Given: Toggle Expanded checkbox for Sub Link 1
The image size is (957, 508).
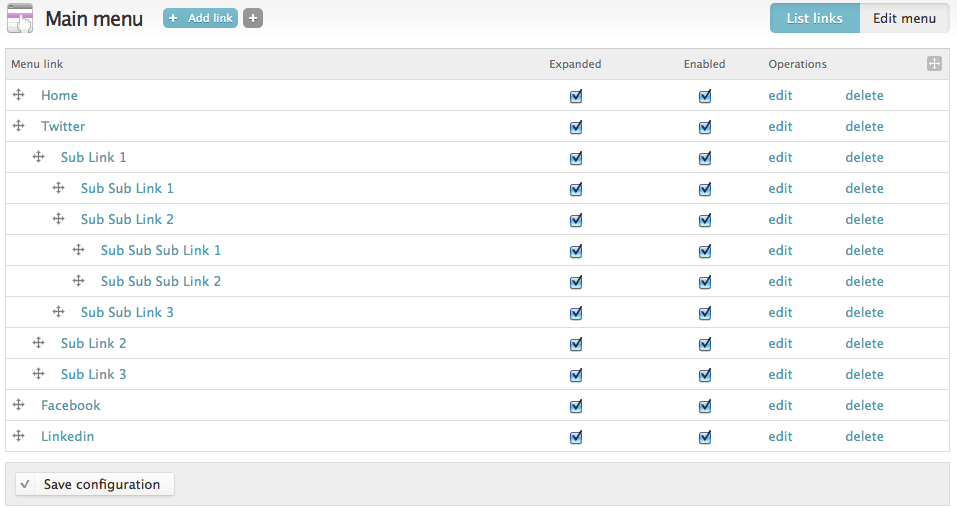Looking at the screenshot, I should click(576, 158).
